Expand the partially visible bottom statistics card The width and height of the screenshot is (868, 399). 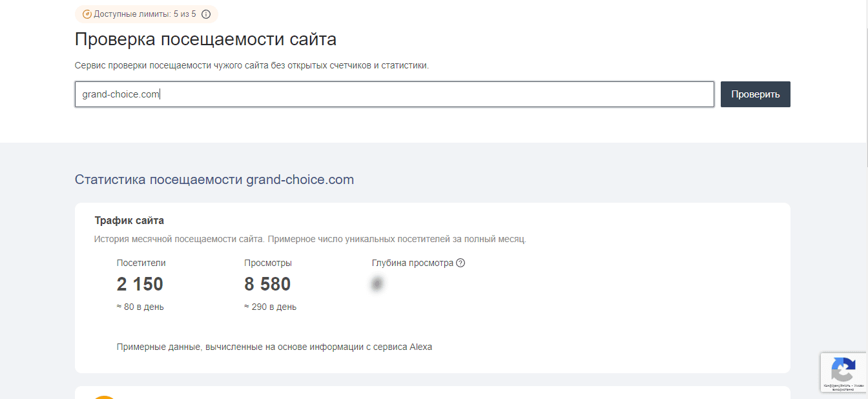coord(433,394)
